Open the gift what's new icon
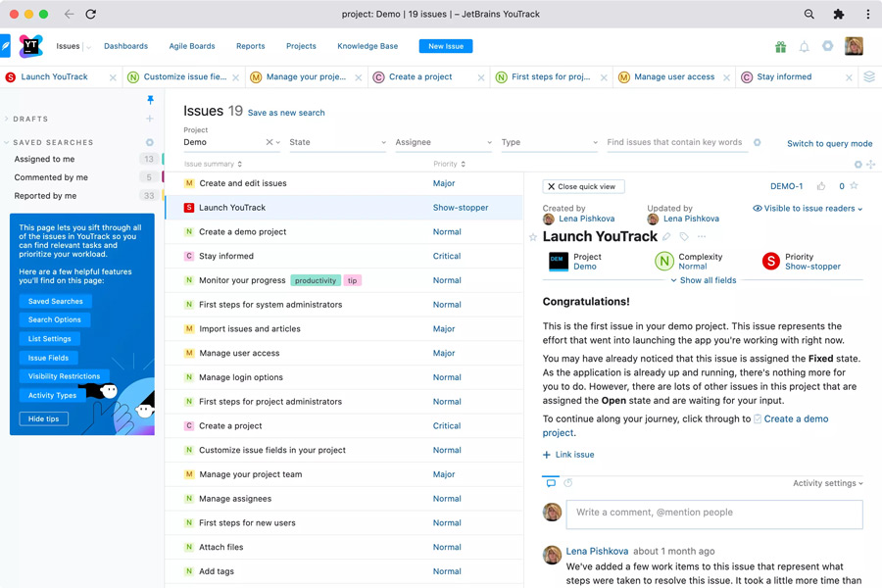The image size is (882, 588). tap(781, 47)
